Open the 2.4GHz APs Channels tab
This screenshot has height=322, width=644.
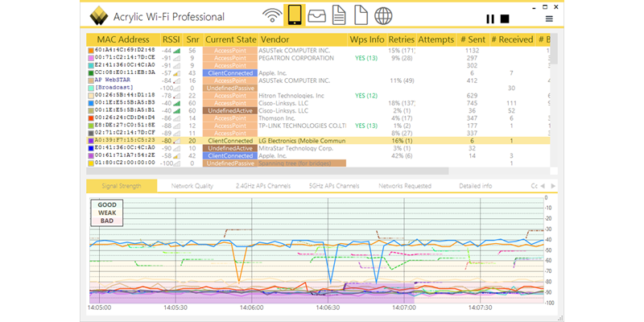point(262,185)
